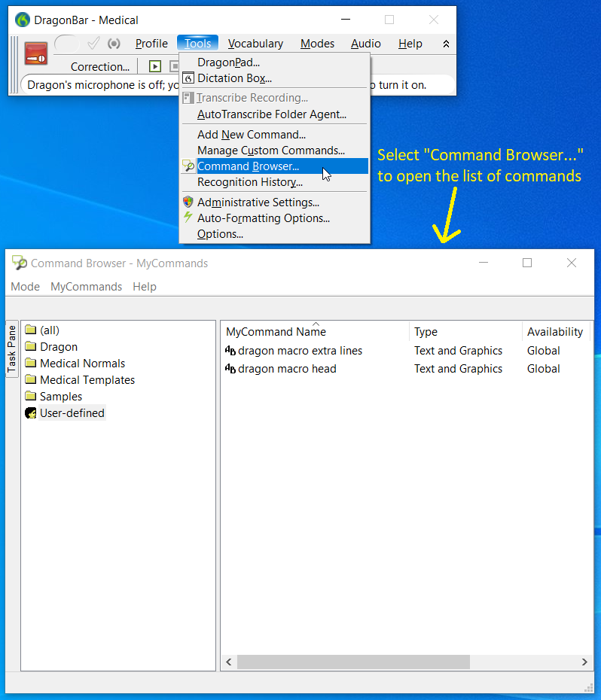This screenshot has width=601, height=700.
Task: Click text-graphics icon of 'dragon macro head'
Action: click(x=230, y=369)
